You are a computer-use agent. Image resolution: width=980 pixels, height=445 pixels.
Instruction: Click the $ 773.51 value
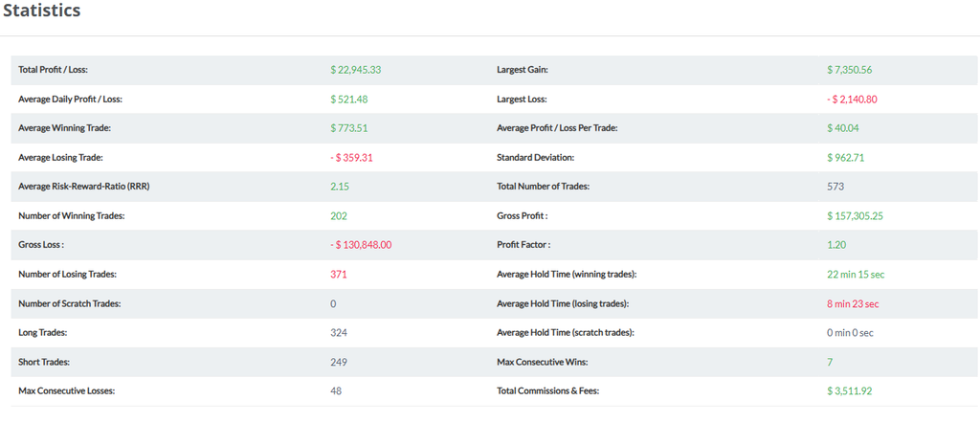click(x=349, y=128)
